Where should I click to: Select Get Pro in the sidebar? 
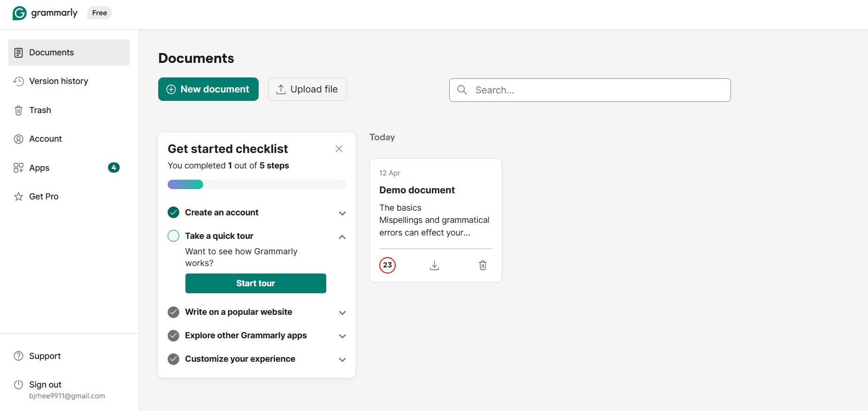pos(69,197)
